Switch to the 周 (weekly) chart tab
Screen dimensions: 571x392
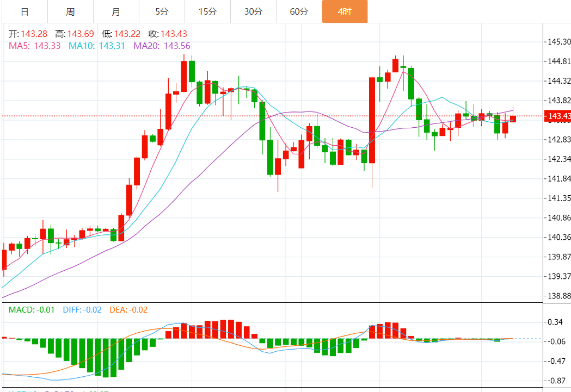(70, 11)
